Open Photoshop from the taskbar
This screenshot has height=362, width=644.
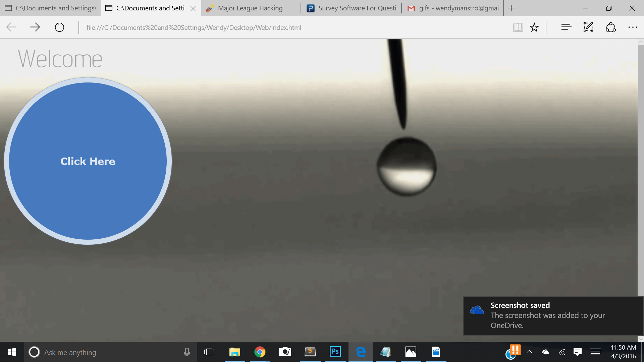[x=335, y=352]
